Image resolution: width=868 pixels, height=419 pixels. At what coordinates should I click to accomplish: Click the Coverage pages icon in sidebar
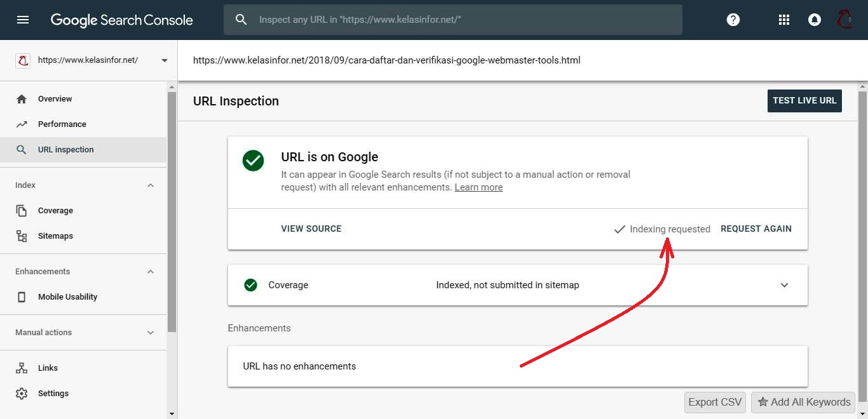coord(22,211)
